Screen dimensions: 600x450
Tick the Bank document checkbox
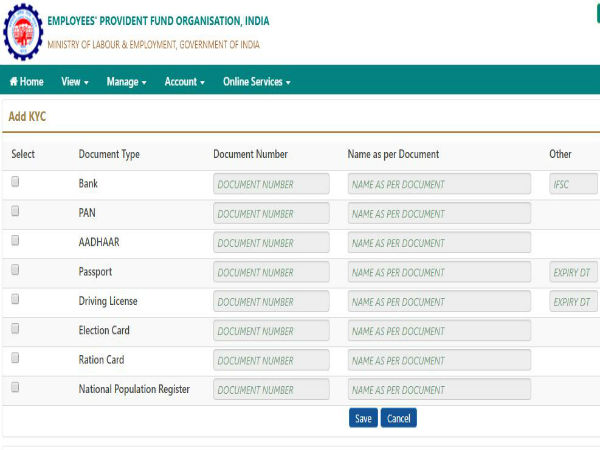pyautogui.click(x=15, y=183)
